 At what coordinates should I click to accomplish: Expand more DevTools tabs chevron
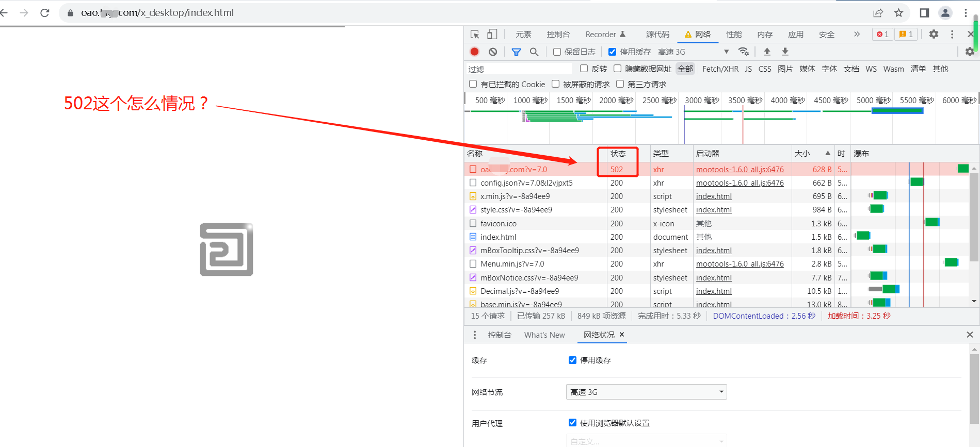click(x=857, y=34)
